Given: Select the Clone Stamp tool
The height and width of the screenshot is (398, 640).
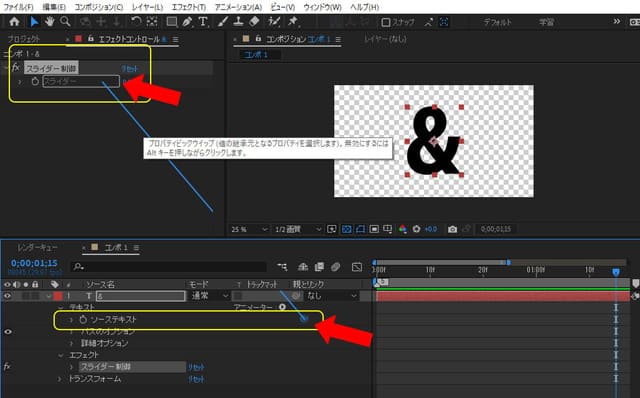Looking at the screenshot, I should pyautogui.click(x=238, y=22).
